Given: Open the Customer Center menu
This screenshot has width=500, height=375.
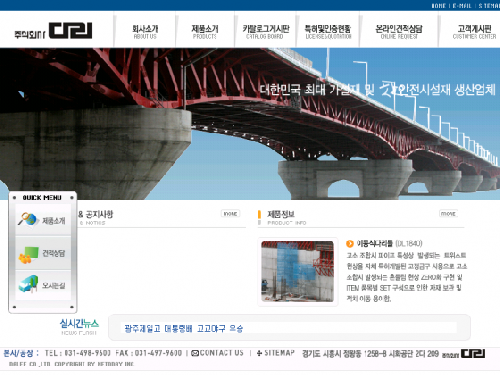Looking at the screenshot, I should 474,32.
